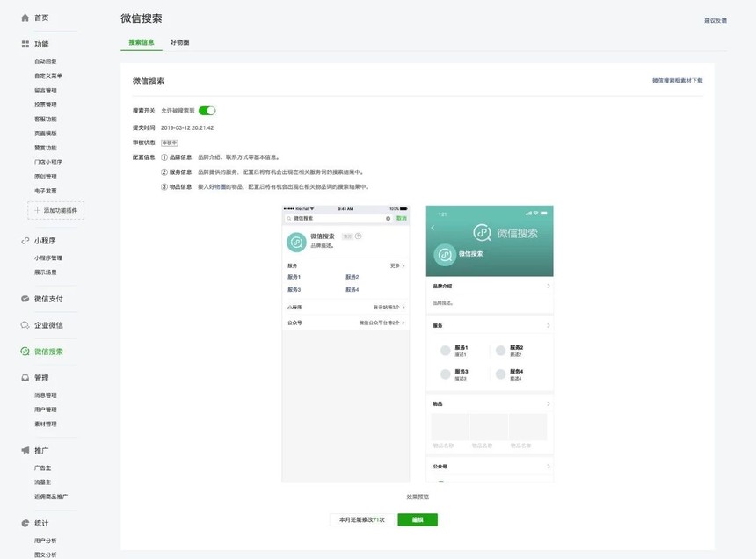756x559 pixels.
Task: Click the round brand avatar in search preview
Action: click(296, 243)
